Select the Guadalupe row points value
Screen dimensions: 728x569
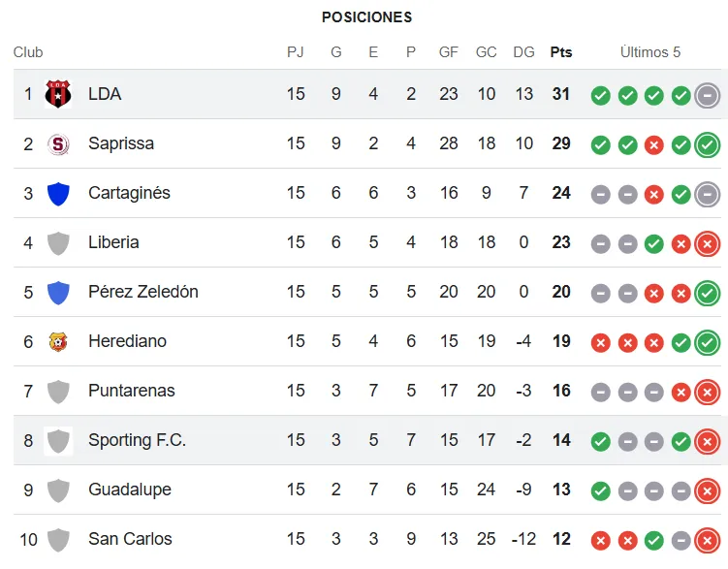pyautogui.click(x=561, y=490)
